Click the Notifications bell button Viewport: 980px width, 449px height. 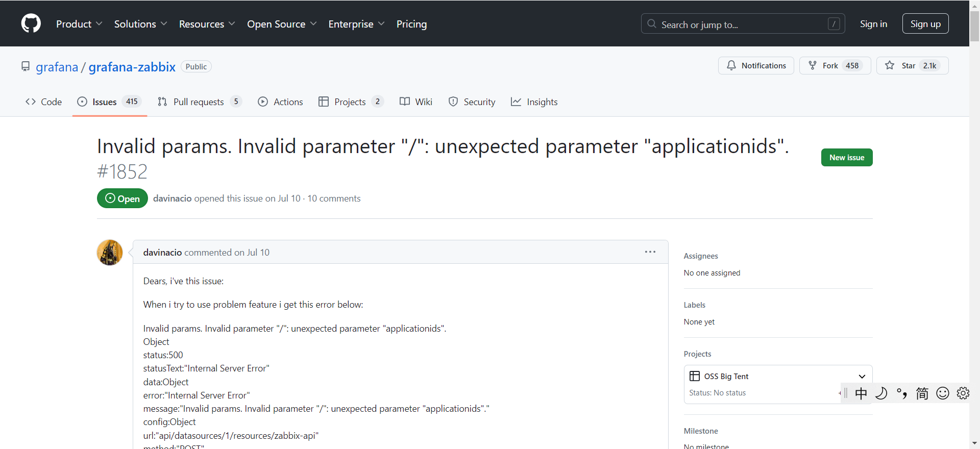tap(756, 66)
